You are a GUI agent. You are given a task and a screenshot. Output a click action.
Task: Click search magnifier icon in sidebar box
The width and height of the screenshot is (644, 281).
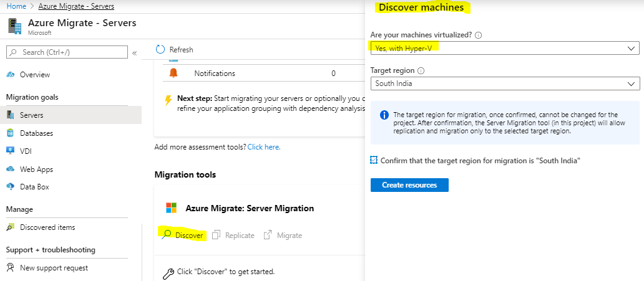(14, 52)
